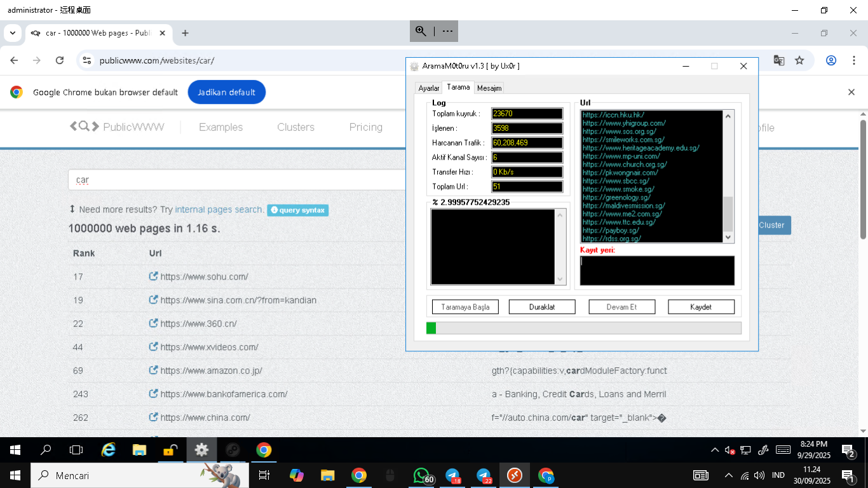Open external link icon for sohu.com
Viewport: 868px width, 488px height.
coord(153,276)
